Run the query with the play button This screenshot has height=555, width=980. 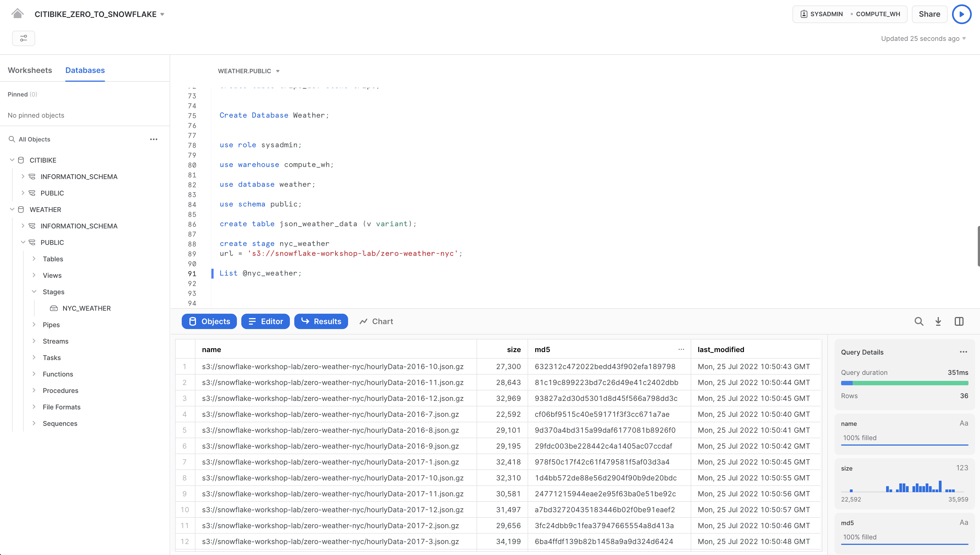tap(961, 14)
